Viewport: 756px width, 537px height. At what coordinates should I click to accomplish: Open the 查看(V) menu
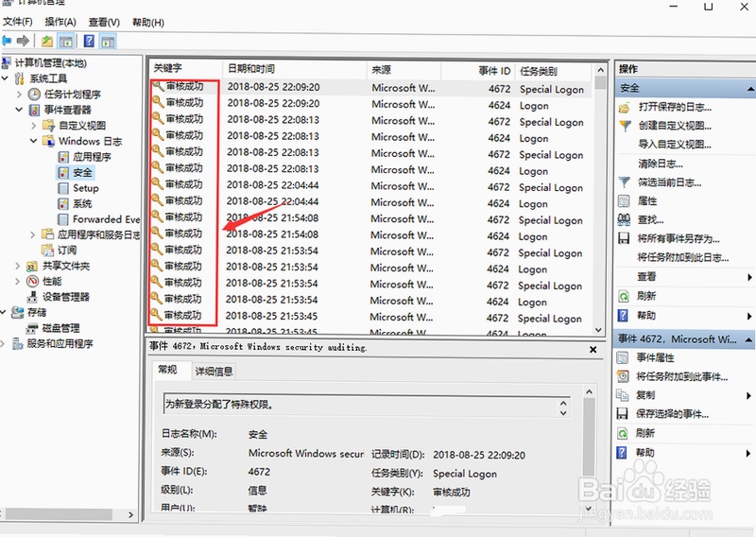pyautogui.click(x=104, y=22)
